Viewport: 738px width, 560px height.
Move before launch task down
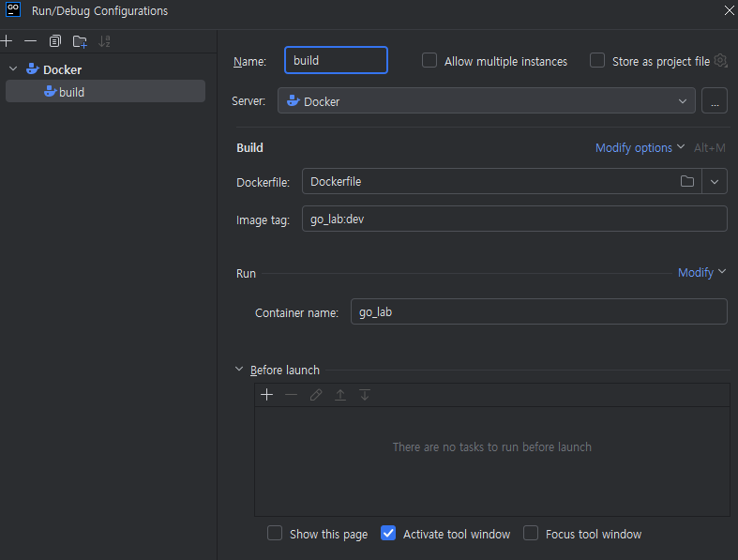pos(365,395)
